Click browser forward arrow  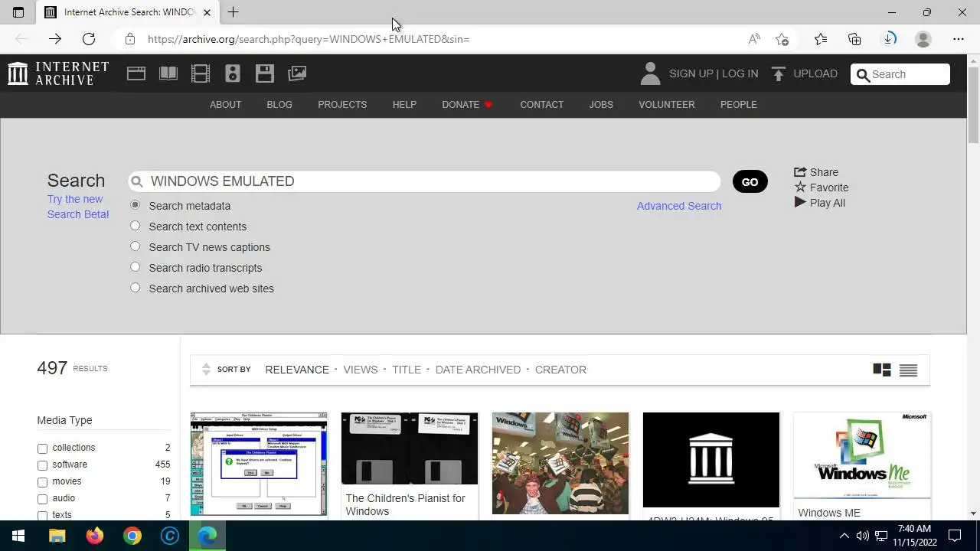(55, 39)
